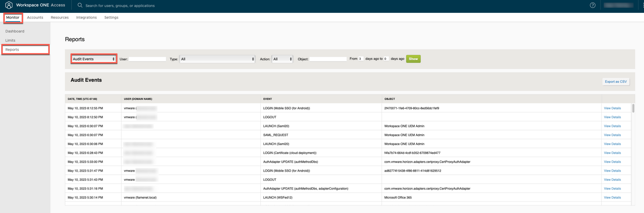This screenshot has width=644, height=213.
Task: Click object 'f4fa7b74-664d-4cdf-b352-6709874ed477'
Action: click(412, 153)
